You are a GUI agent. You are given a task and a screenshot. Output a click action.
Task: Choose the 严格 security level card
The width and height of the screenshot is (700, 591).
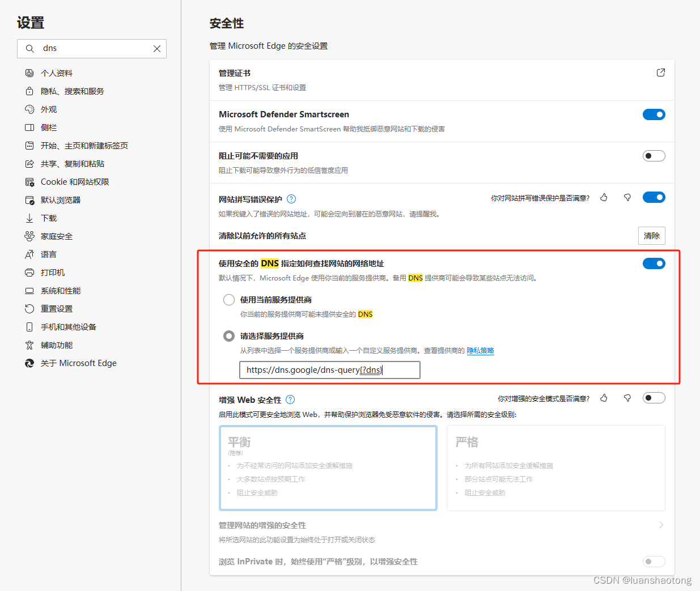[x=556, y=468]
